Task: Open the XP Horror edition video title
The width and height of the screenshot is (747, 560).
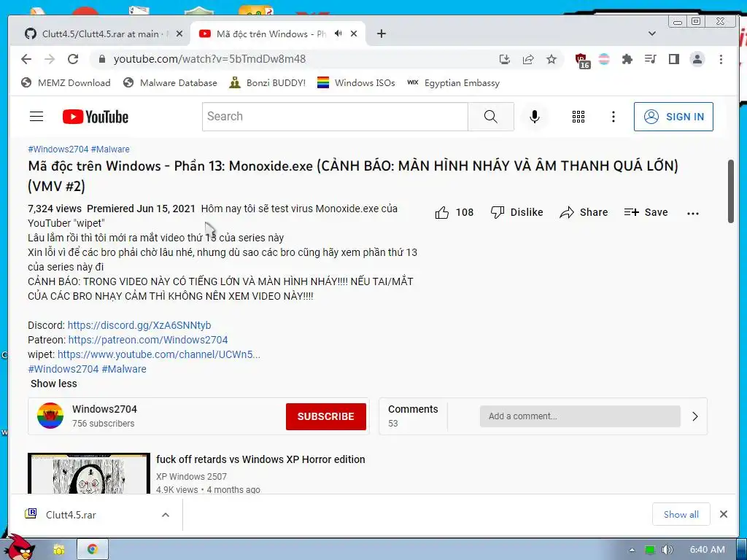Action: coord(260,459)
